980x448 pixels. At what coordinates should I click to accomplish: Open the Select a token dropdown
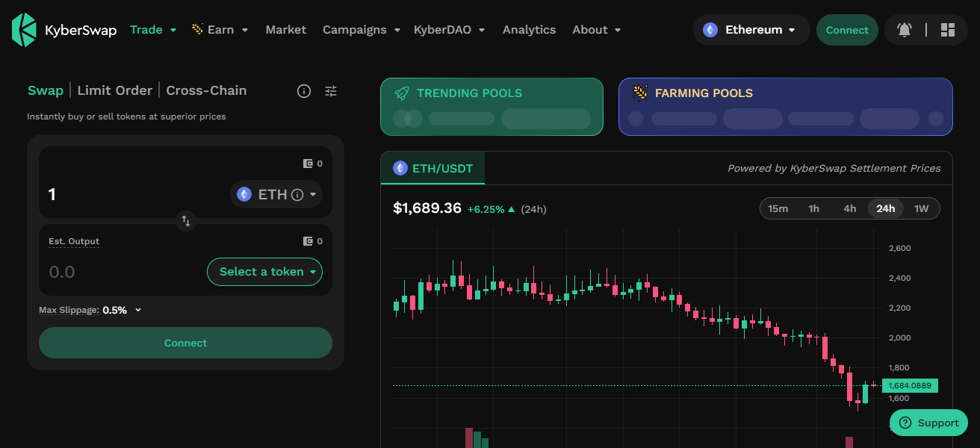[x=264, y=272]
